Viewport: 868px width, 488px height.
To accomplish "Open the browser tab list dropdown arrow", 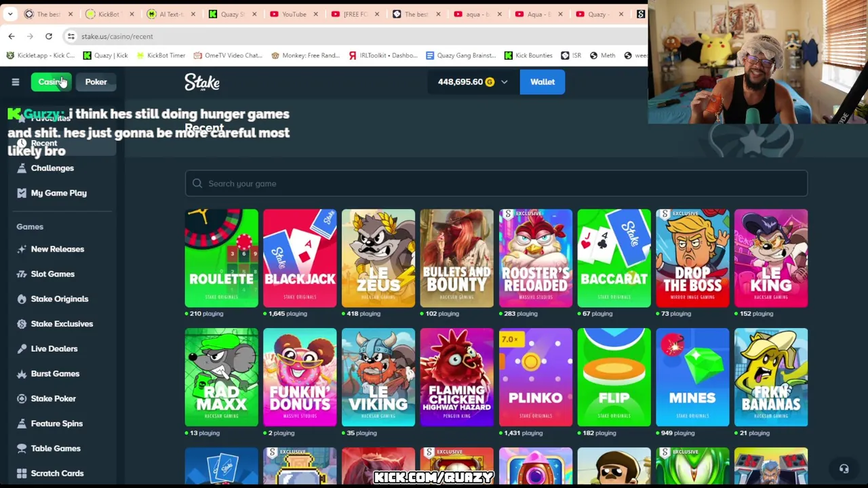I will 10,14.
